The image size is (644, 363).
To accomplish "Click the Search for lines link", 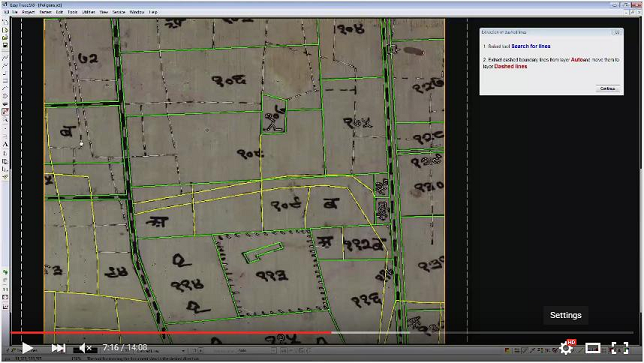I will pyautogui.click(x=531, y=46).
